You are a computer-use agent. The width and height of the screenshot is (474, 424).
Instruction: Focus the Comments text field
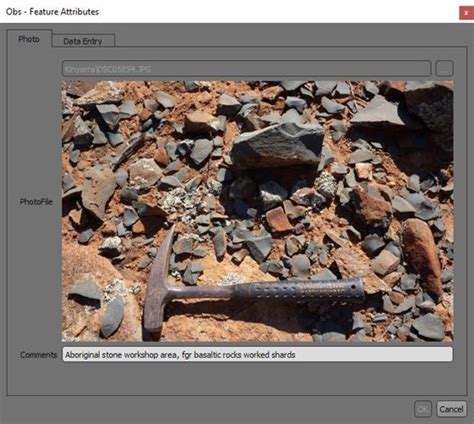pos(257,354)
